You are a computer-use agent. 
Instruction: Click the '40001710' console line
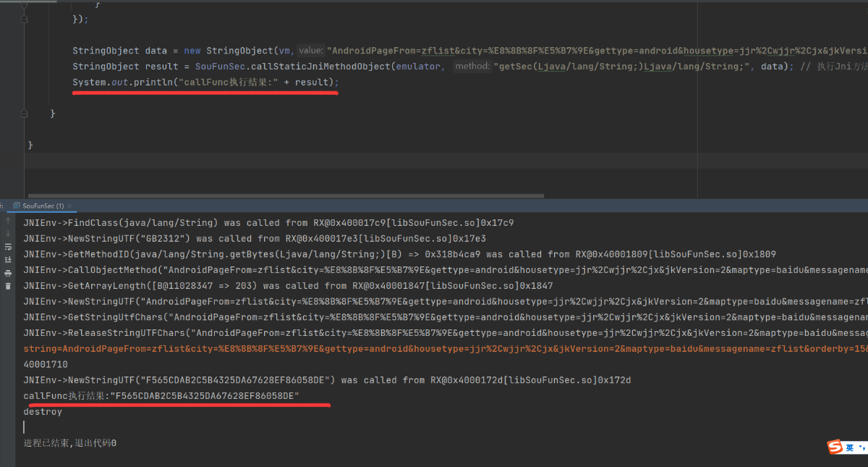pos(46,365)
